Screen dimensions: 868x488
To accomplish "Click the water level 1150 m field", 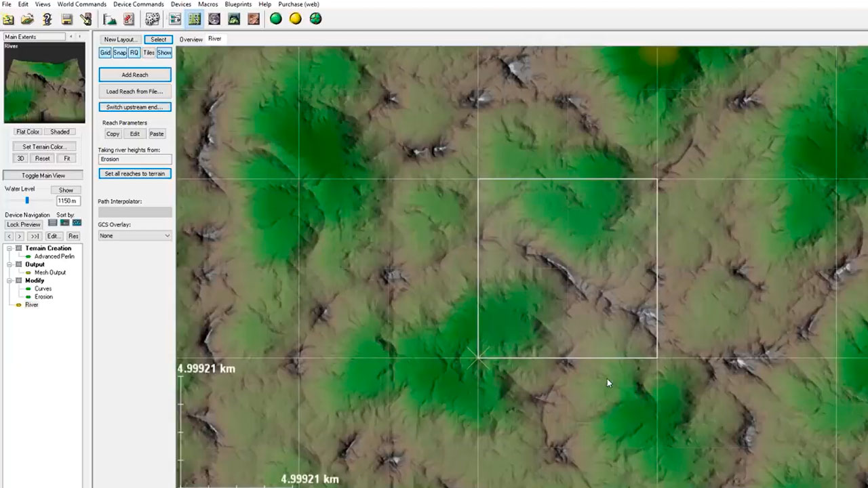I will [x=68, y=201].
